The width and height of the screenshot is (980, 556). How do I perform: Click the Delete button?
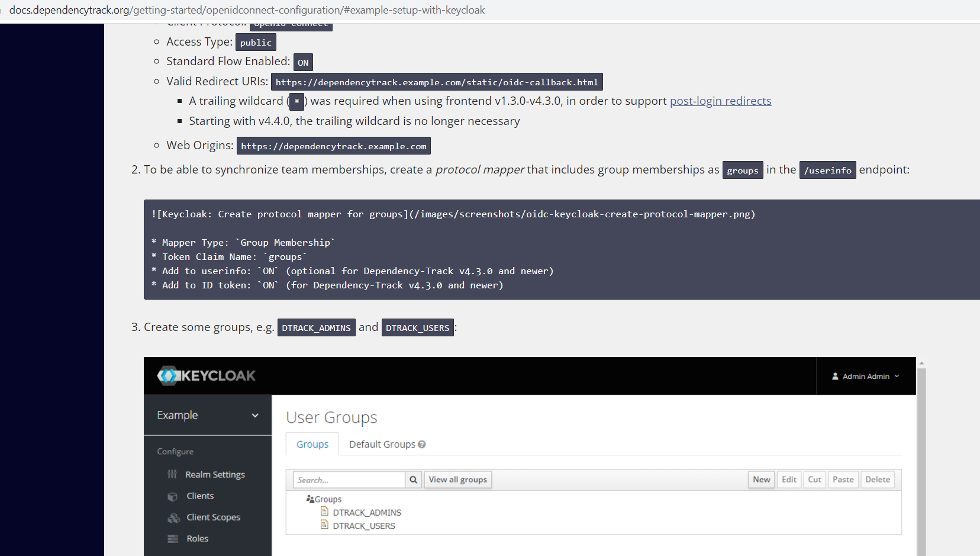tap(878, 480)
